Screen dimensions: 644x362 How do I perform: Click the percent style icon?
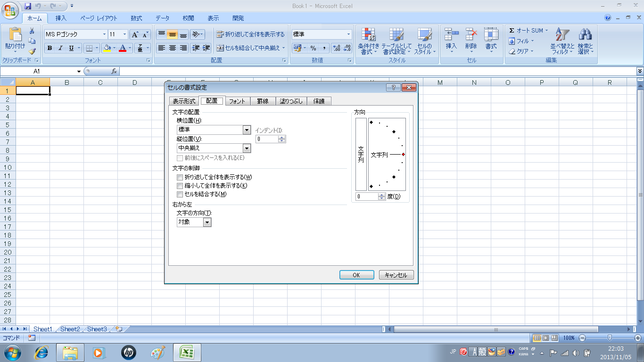click(313, 48)
